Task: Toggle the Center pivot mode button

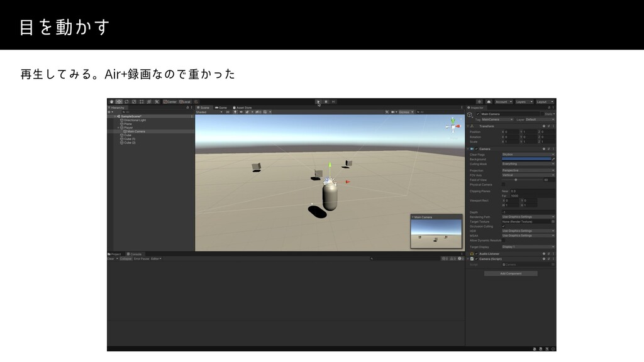Action: click(170, 102)
